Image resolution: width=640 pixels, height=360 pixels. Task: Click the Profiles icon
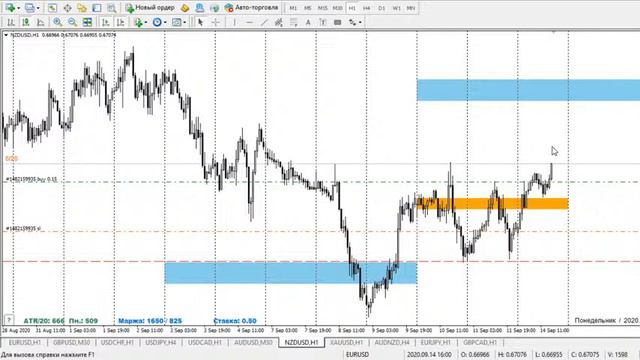30,8
